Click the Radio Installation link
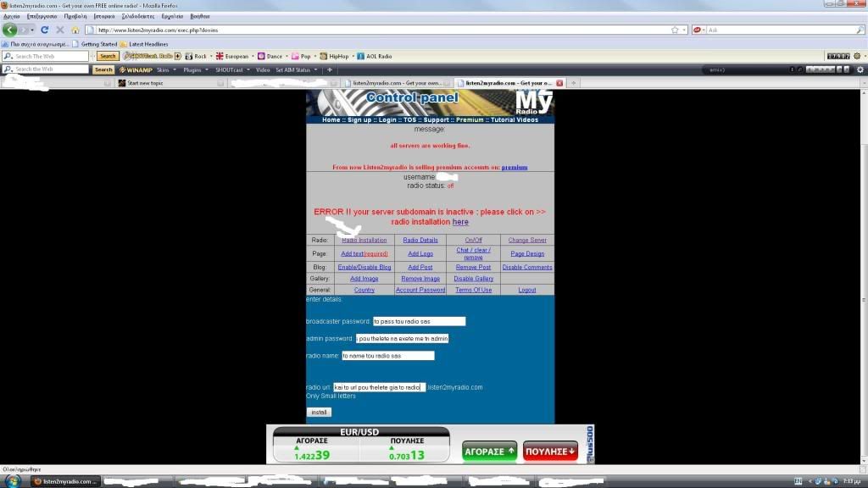 coord(364,241)
